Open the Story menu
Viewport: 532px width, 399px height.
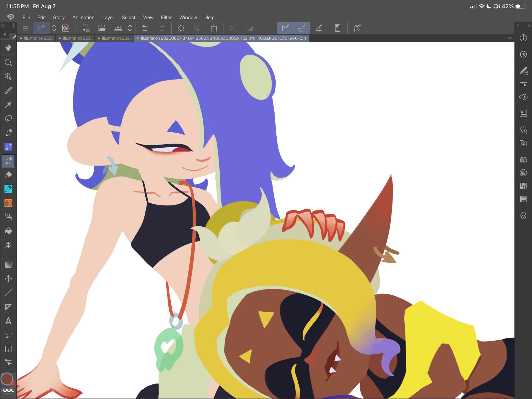click(59, 17)
